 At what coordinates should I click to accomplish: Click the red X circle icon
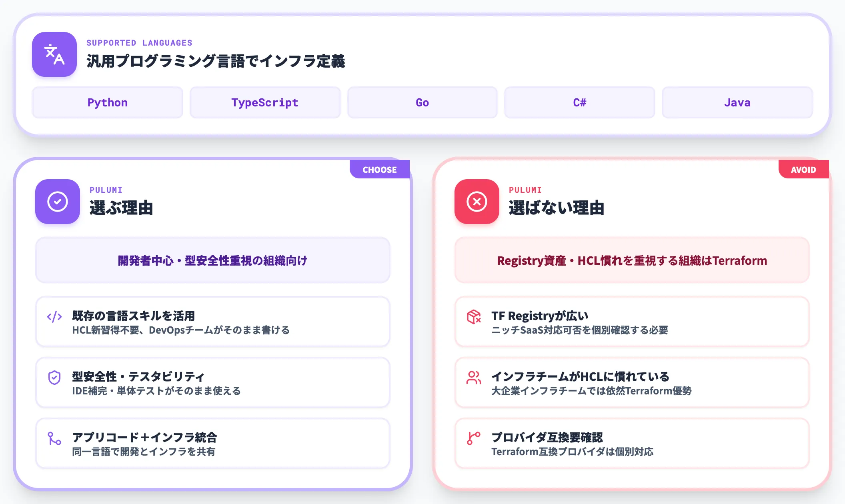(x=477, y=202)
